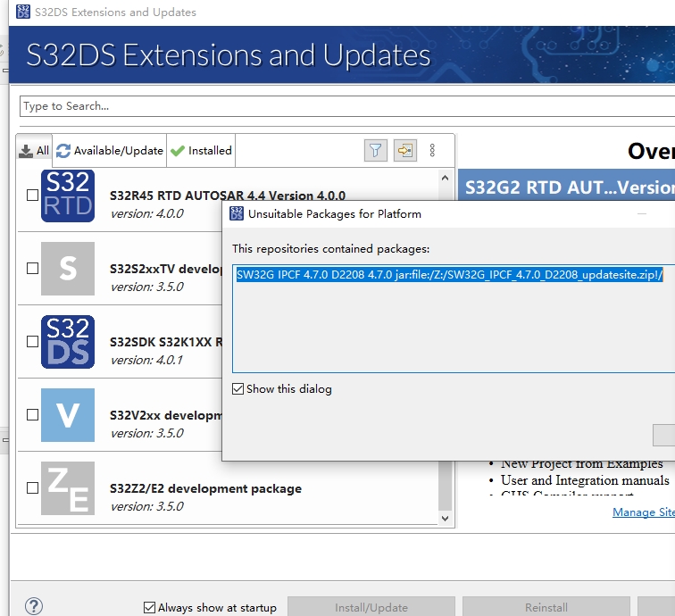675x616 pixels.
Task: Click the filter funnel icon
Action: (x=375, y=150)
